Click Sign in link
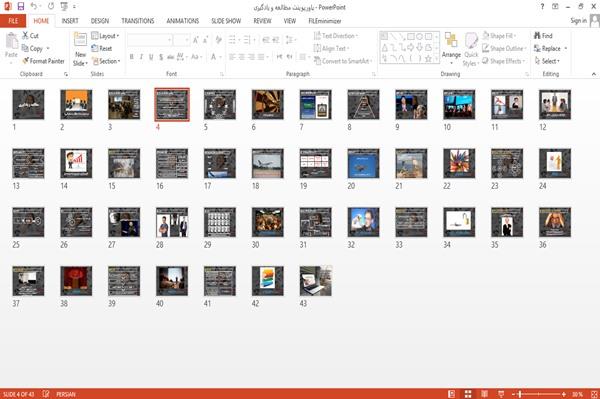 pyautogui.click(x=578, y=21)
